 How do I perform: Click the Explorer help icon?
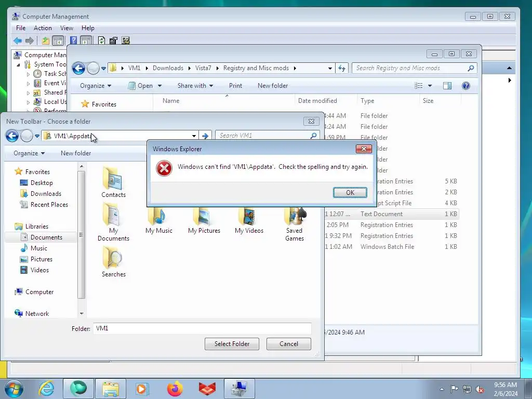pos(466,86)
